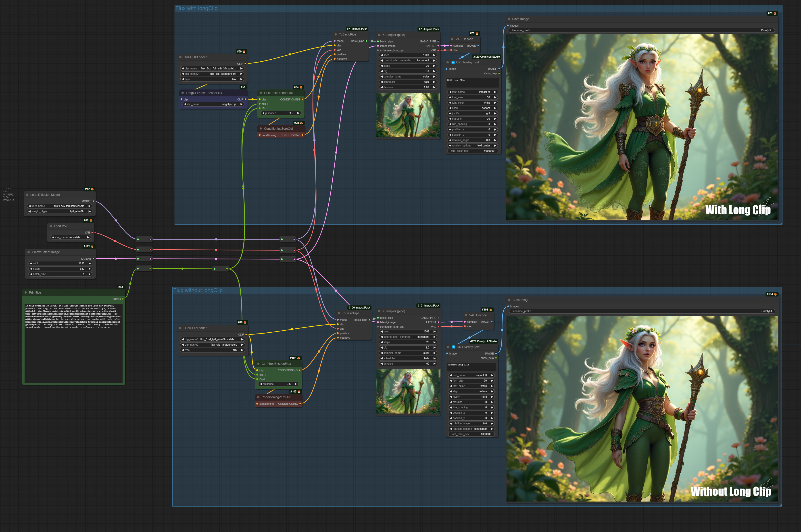Toggle show_help output on CR Overlay Text #121

tap(496, 358)
